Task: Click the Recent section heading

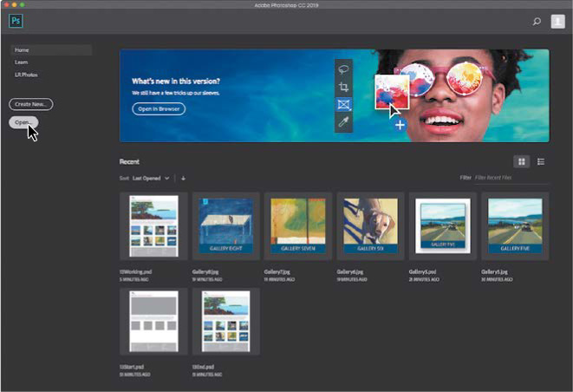Action: click(129, 161)
